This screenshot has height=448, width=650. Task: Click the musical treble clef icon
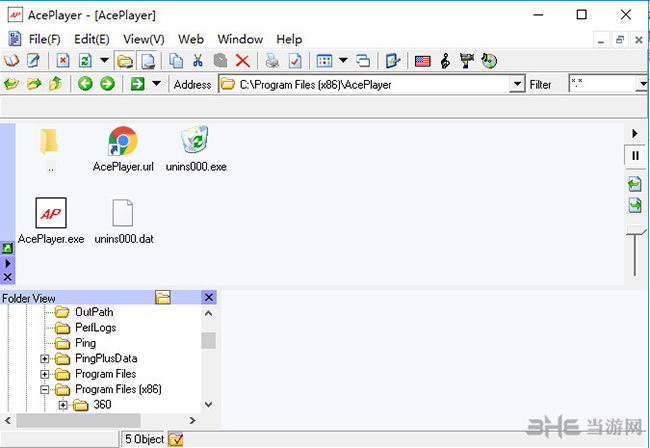coord(445,61)
